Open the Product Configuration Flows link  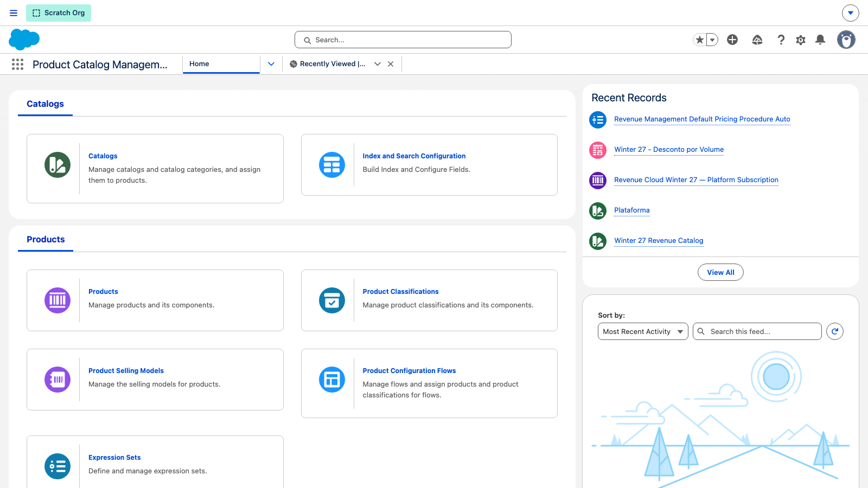click(409, 371)
